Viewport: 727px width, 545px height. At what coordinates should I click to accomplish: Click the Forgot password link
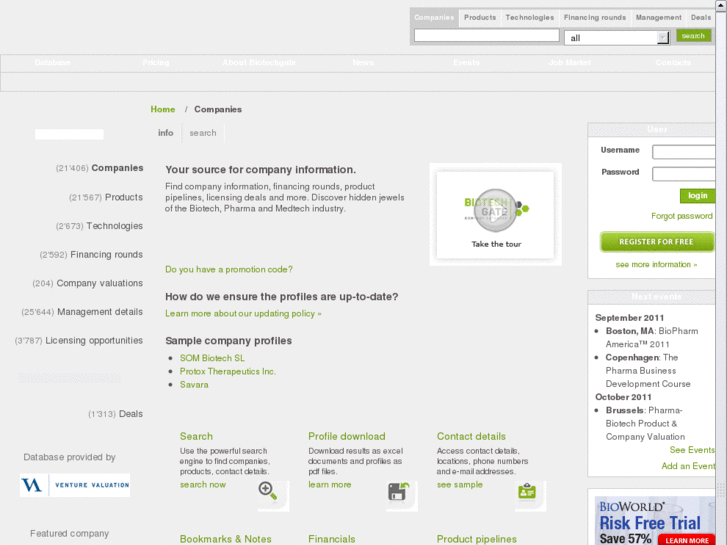pos(682,216)
